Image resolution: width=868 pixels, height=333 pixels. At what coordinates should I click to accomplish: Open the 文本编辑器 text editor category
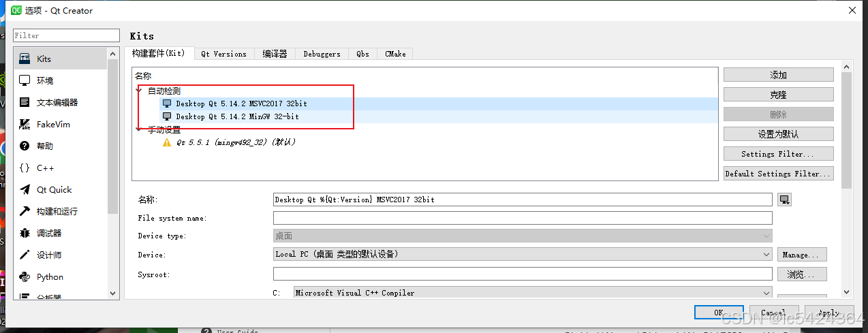pyautogui.click(x=60, y=102)
